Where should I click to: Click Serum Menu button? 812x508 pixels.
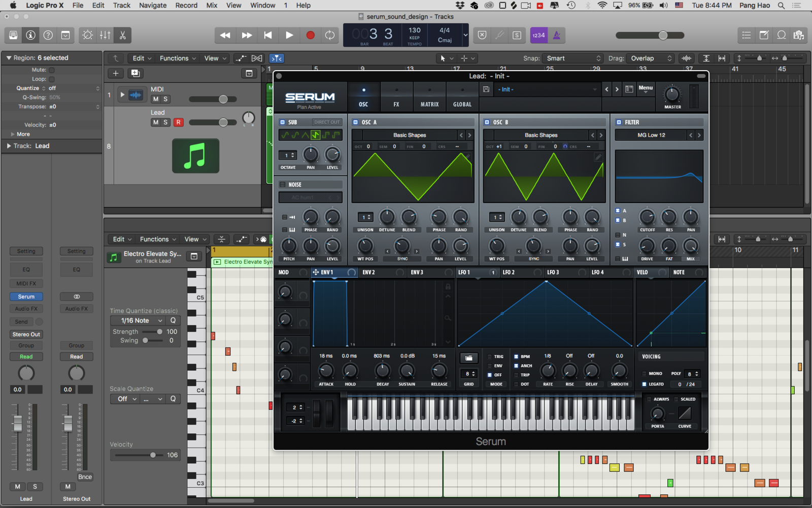click(646, 88)
